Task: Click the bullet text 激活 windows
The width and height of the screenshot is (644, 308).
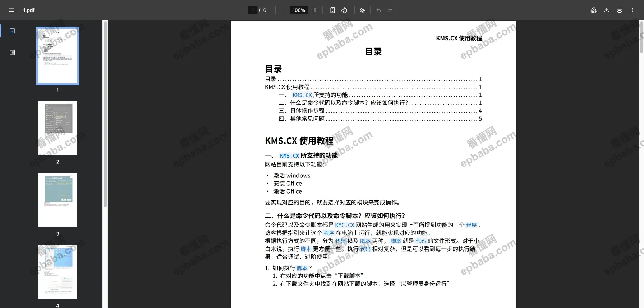Action: pyautogui.click(x=292, y=176)
